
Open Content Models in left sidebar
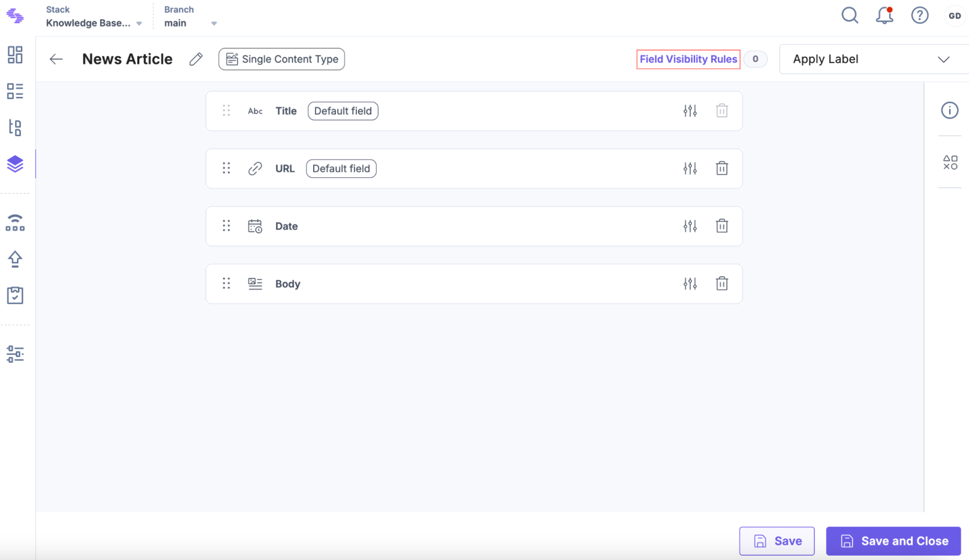15,164
